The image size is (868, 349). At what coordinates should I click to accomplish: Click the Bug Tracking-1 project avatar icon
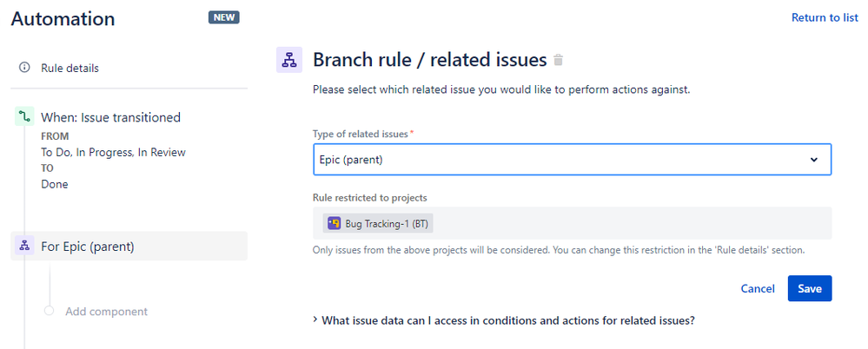point(334,223)
